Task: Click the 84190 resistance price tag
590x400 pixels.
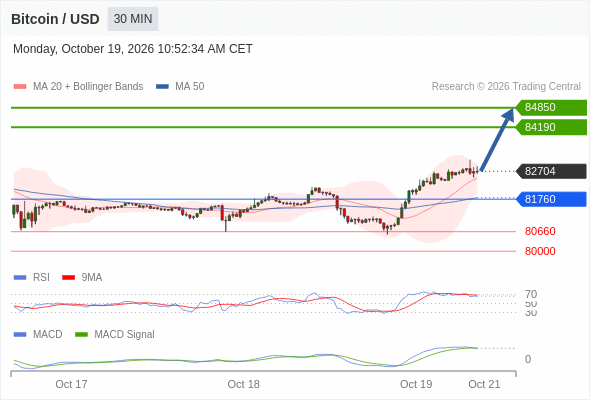Action: [551, 127]
